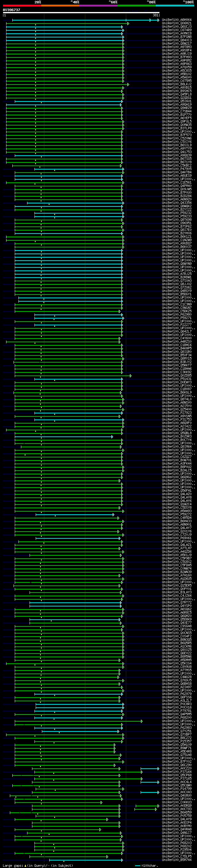This screenshot has width=197, height=868.
Task: Click the cyan ~100% identity legend bar
Action: tap(175, 6)
